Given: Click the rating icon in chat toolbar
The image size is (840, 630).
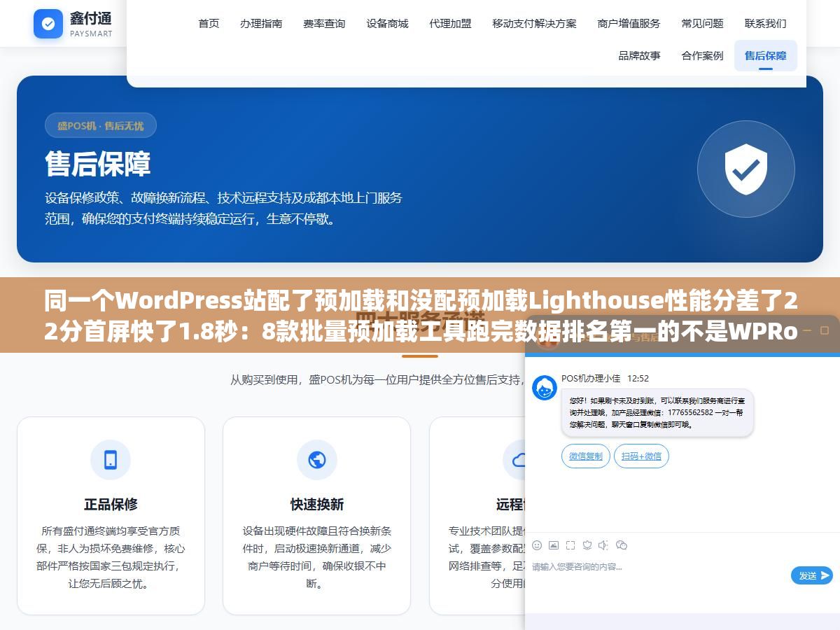Looking at the screenshot, I should point(587,545).
